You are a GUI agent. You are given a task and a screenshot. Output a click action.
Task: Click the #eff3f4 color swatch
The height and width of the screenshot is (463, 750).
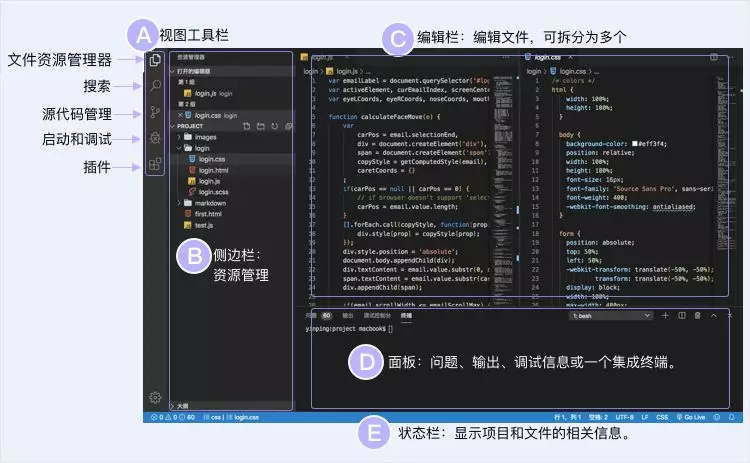[635, 143]
